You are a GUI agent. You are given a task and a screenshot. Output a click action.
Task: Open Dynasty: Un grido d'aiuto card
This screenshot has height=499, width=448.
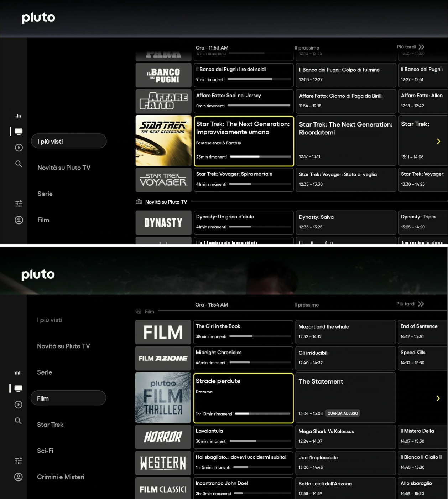pyautogui.click(x=244, y=222)
